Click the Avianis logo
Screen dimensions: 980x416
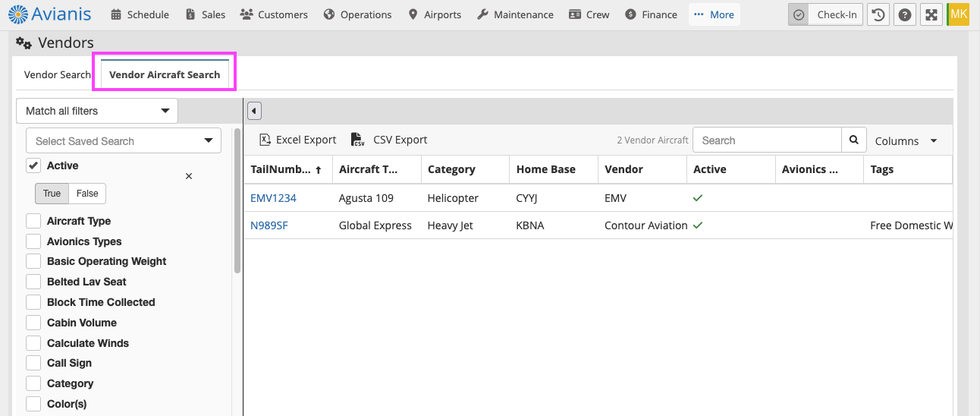pos(49,14)
